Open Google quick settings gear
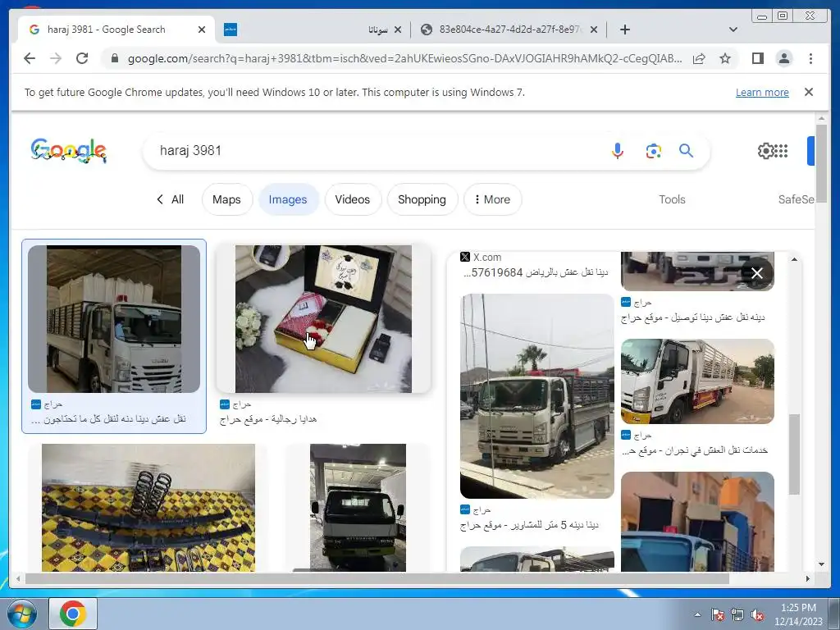Image resolution: width=840 pixels, height=630 pixels. pyautogui.click(x=765, y=151)
